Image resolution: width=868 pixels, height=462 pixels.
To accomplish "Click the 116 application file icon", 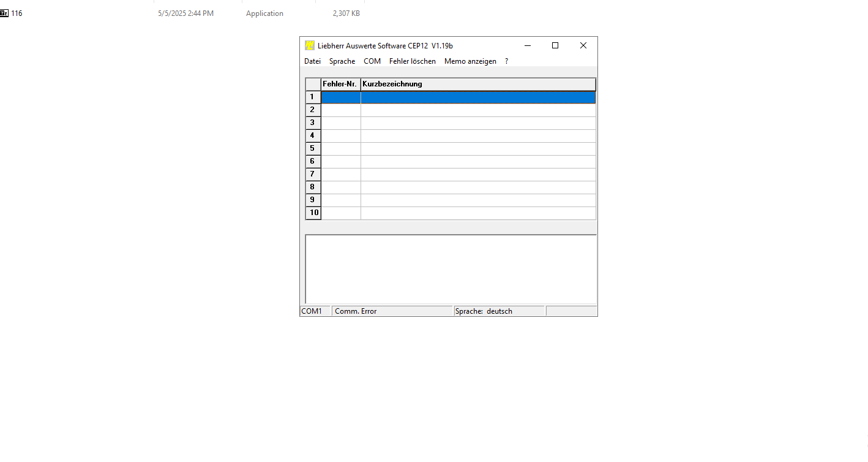I will pyautogui.click(x=4, y=13).
